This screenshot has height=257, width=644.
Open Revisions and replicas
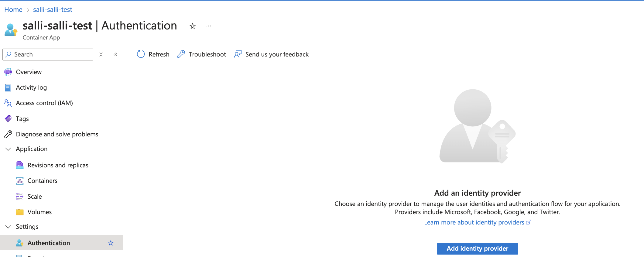pyautogui.click(x=58, y=165)
